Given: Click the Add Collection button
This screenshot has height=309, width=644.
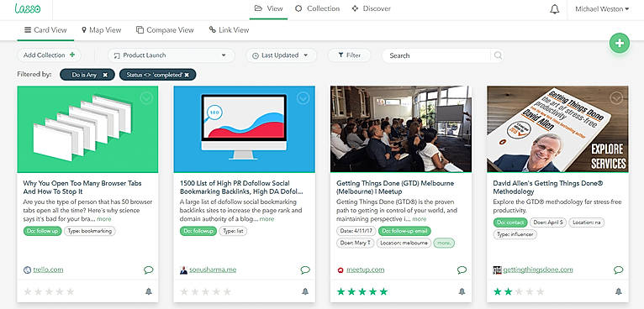Looking at the screenshot, I should pos(49,55).
